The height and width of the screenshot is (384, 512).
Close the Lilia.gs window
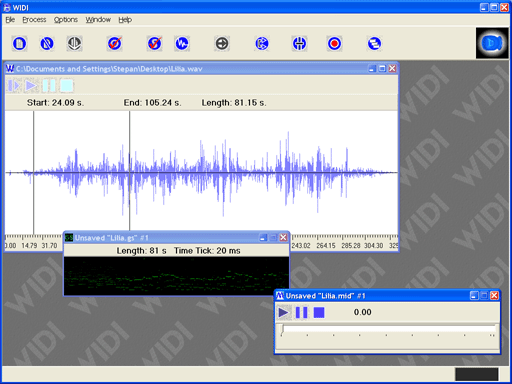coord(283,238)
